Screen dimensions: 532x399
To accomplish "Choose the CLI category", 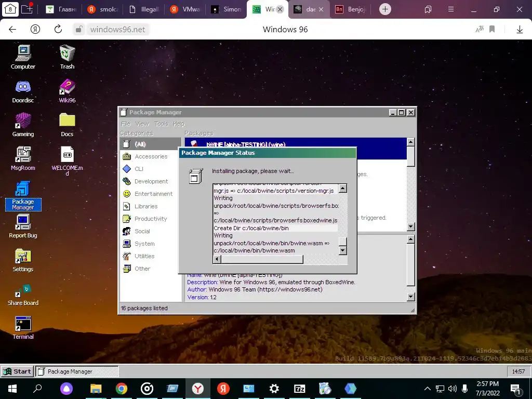I will click(151, 169).
